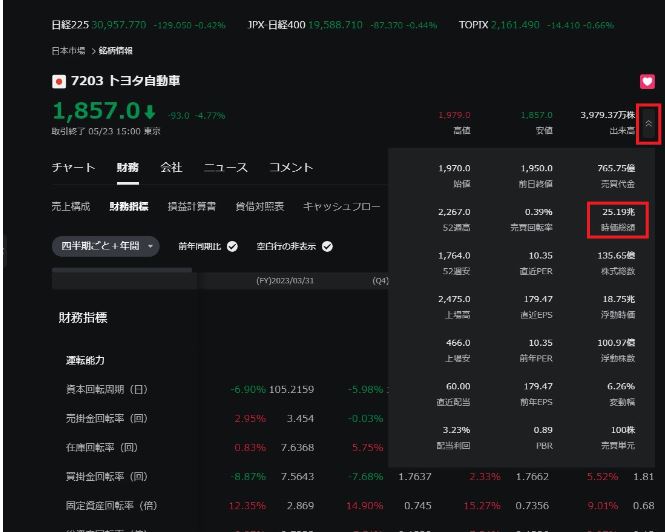Viewport: 665px width, 532px height.
Task: Click the 固定資産回転率（倍） row label
Action: (x=112, y=506)
